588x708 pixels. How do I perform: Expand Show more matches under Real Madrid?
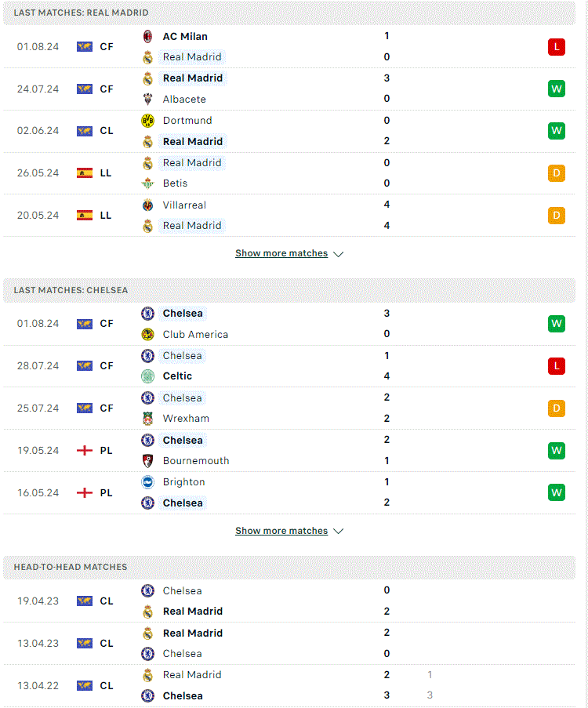281,253
